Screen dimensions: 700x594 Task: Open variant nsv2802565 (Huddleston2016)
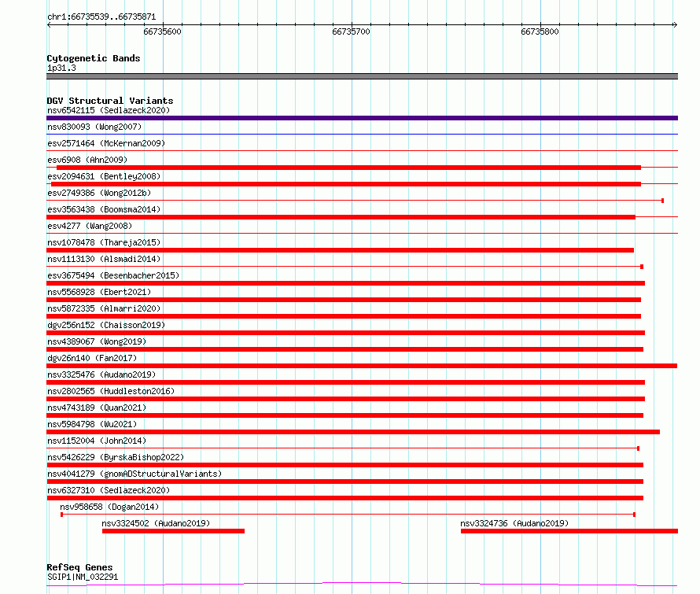click(x=111, y=391)
